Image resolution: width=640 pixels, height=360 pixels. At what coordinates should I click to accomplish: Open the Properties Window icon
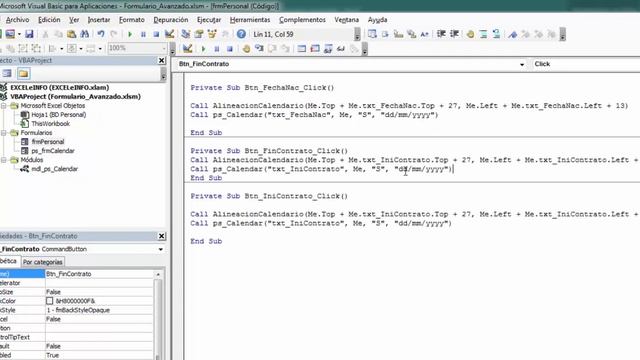(199, 34)
